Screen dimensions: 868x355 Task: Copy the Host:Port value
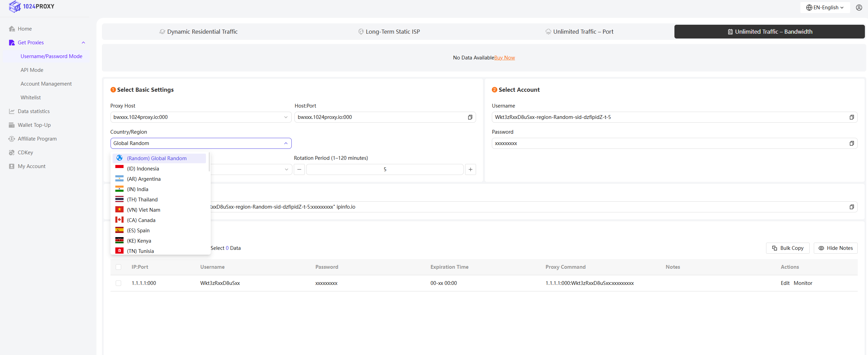tap(470, 117)
